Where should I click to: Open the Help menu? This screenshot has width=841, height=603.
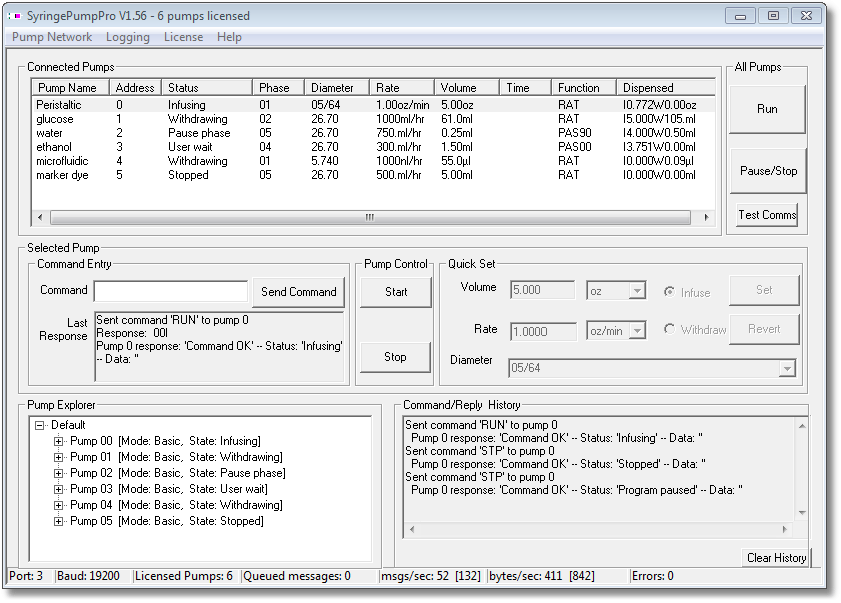point(229,37)
